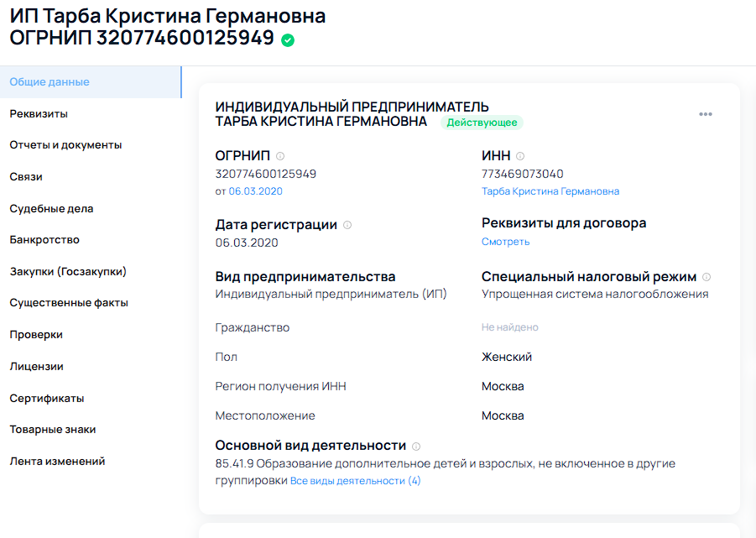The image size is (756, 538).
Task: Click the Тарба Кристина Германовна name link
Action: [550, 191]
